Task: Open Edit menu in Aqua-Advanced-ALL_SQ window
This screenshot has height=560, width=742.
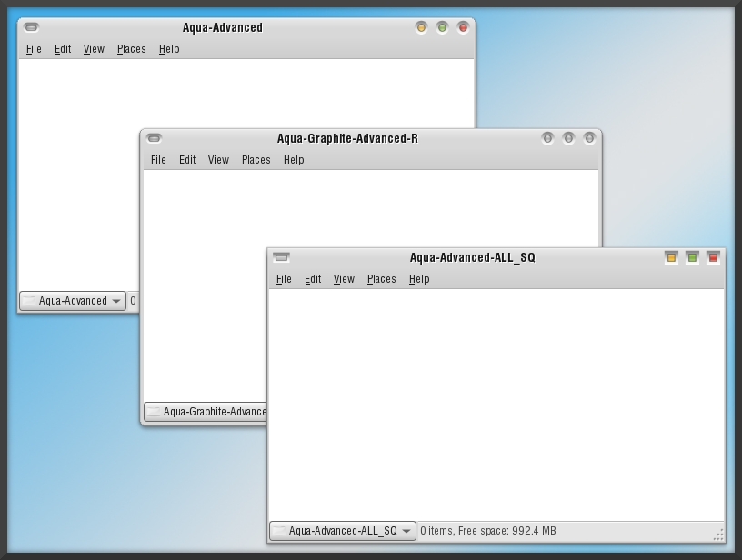Action: click(x=313, y=279)
